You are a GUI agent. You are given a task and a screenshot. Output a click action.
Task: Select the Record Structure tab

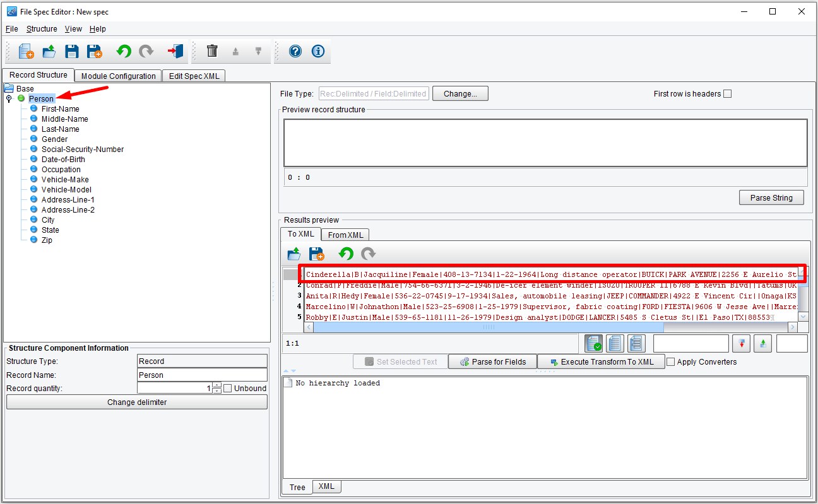pyautogui.click(x=39, y=75)
